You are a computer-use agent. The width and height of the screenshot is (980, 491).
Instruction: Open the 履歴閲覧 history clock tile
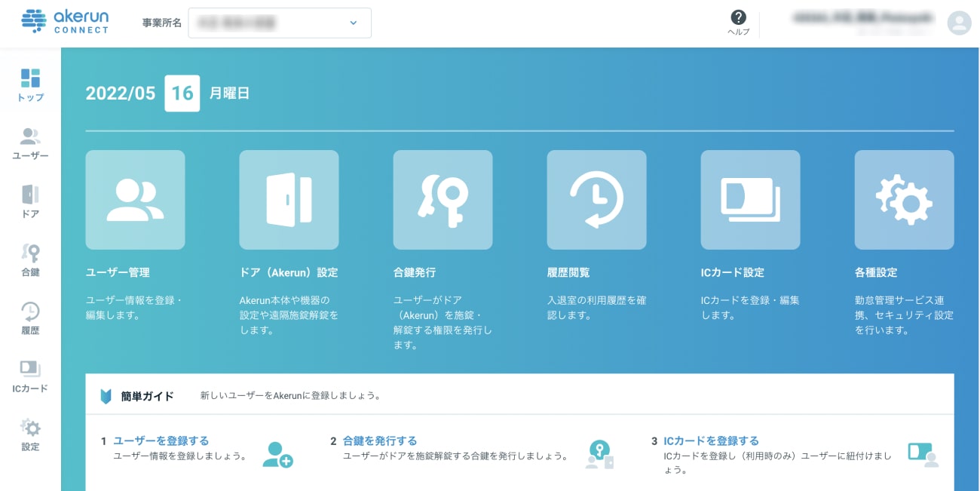(596, 200)
